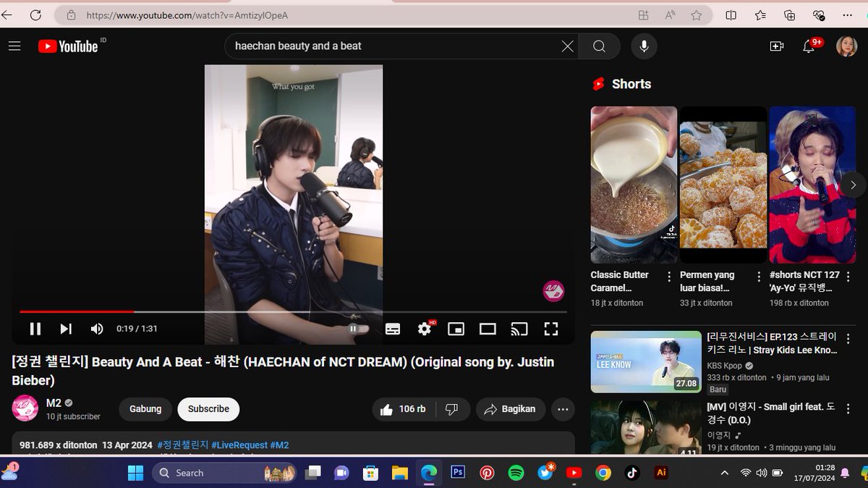Toggle Edge split screen
The width and height of the screenshot is (868, 488).
731,15
